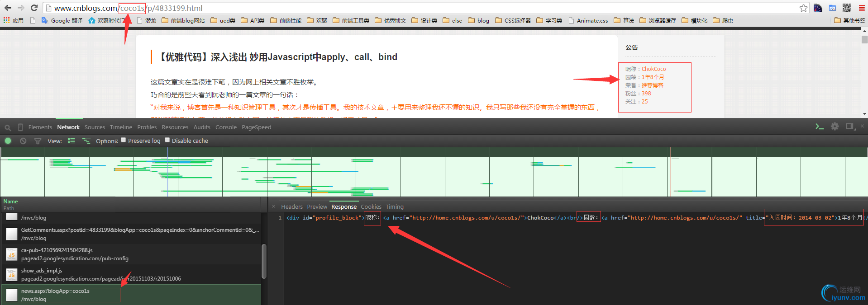Viewport: 868px width, 305px height.
Task: Go forward in browser history
Action: (21, 8)
